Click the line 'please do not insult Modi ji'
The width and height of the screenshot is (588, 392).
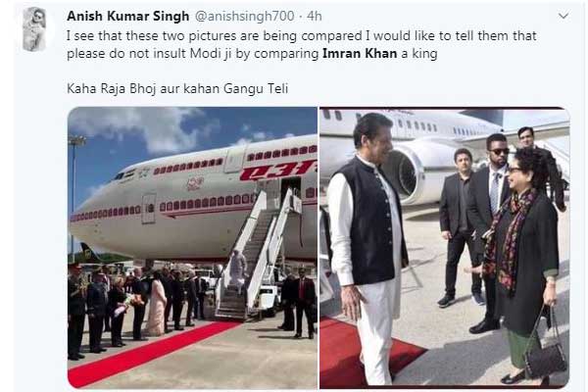252,54
